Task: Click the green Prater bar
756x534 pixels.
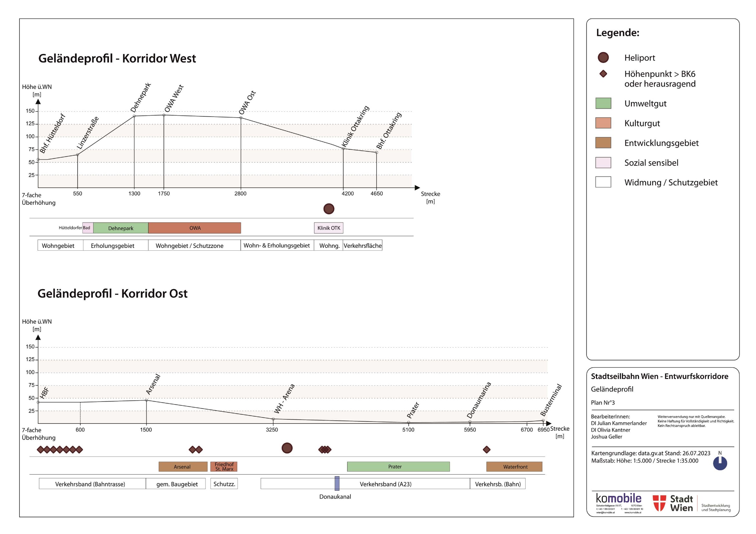Action: coord(398,466)
